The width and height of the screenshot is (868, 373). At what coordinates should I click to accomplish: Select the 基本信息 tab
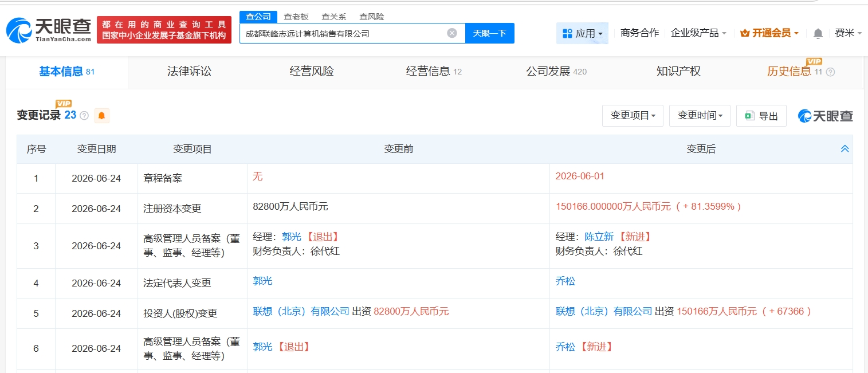tap(66, 72)
